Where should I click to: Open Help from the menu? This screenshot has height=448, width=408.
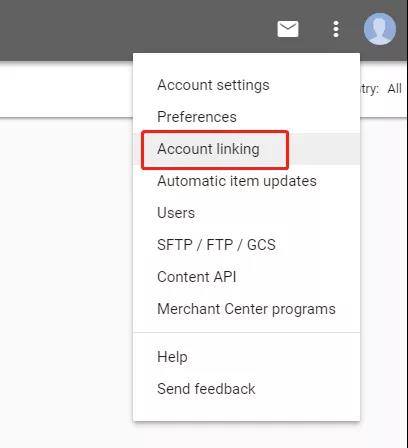(x=172, y=357)
